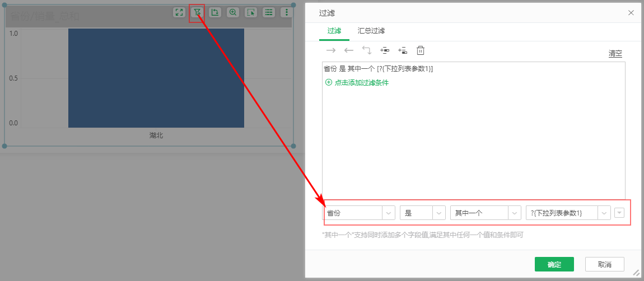The width and height of the screenshot is (644, 281).
Task: Click the second add-condition-row icon
Action: click(403, 50)
